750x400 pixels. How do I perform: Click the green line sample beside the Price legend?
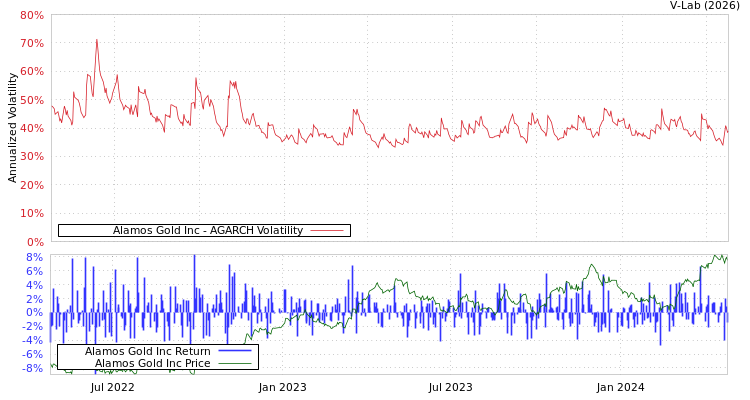(x=234, y=363)
